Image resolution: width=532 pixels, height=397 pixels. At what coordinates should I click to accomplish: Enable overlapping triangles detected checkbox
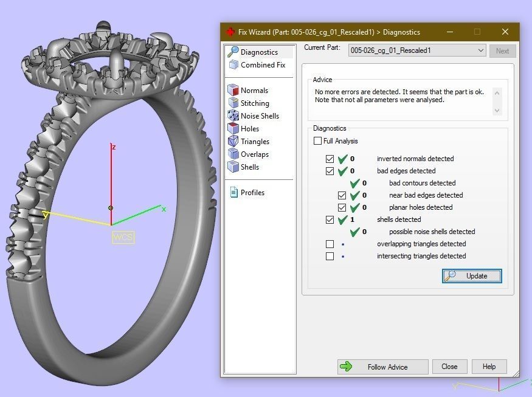(330, 244)
